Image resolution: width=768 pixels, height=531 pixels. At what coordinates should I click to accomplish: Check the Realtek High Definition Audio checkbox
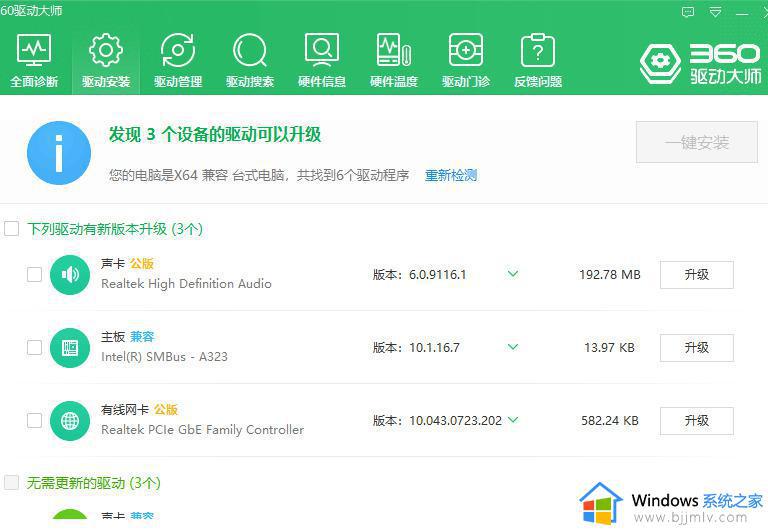34,274
